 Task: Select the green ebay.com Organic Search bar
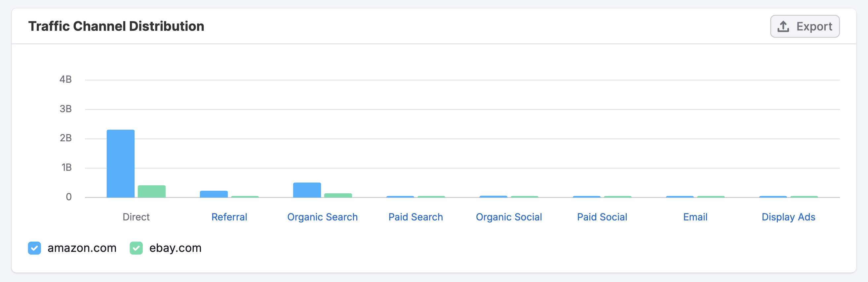pos(338,195)
